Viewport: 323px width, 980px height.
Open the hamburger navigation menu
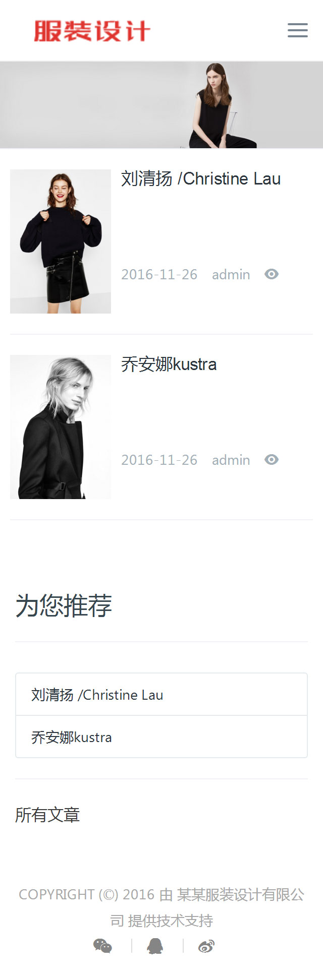pos(298,30)
